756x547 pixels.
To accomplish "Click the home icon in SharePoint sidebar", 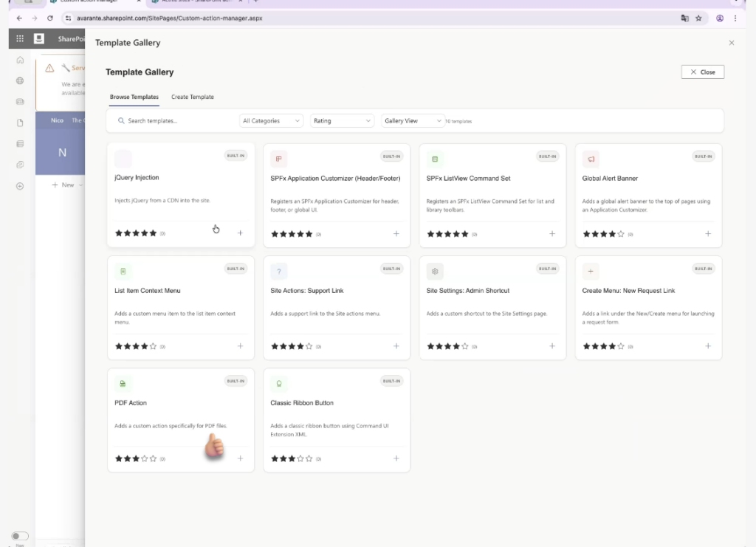I will 20,60.
